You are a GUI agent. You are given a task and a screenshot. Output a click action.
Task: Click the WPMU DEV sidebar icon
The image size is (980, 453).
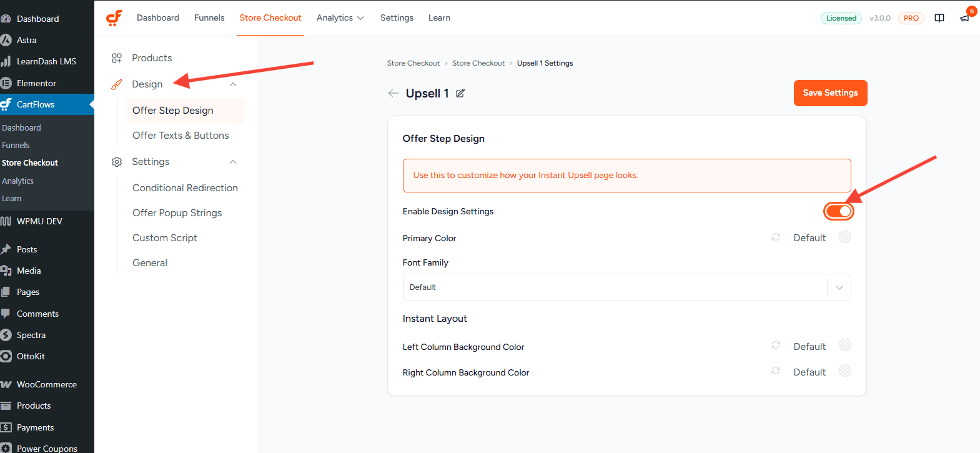point(6,221)
